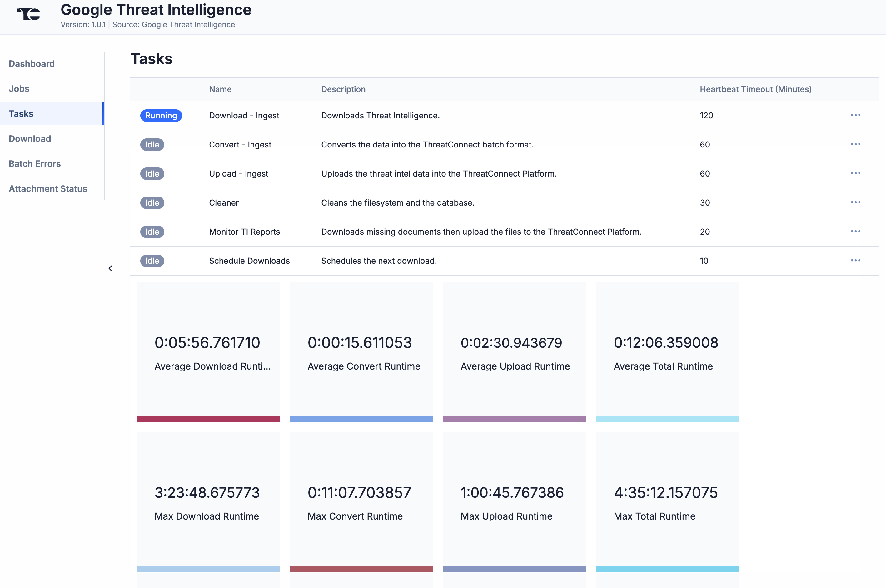
Task: Open the Jobs section
Action: pyautogui.click(x=19, y=88)
